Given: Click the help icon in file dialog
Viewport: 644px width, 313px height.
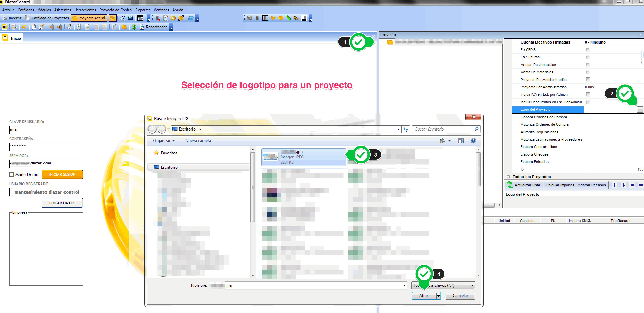Looking at the screenshot, I should pos(473,141).
